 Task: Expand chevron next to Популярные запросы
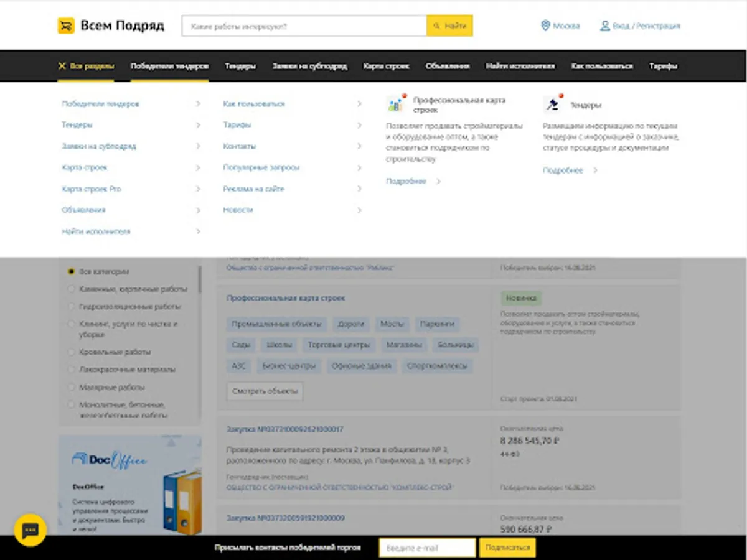pos(359,167)
